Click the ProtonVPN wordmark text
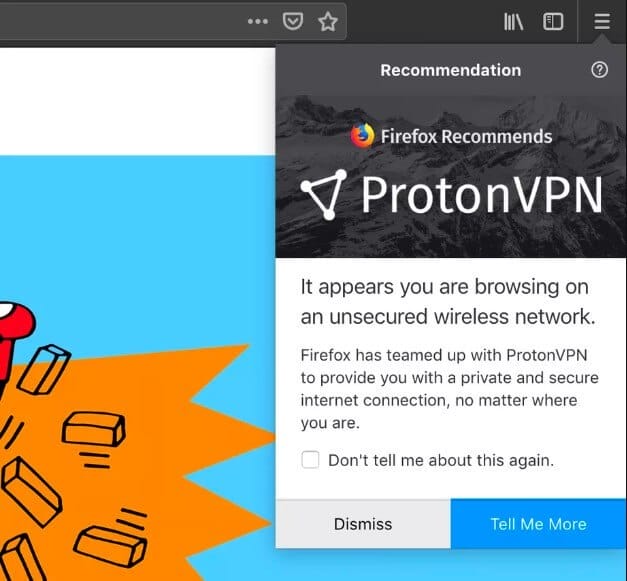This screenshot has height=581, width=627. pyautogui.click(x=482, y=195)
